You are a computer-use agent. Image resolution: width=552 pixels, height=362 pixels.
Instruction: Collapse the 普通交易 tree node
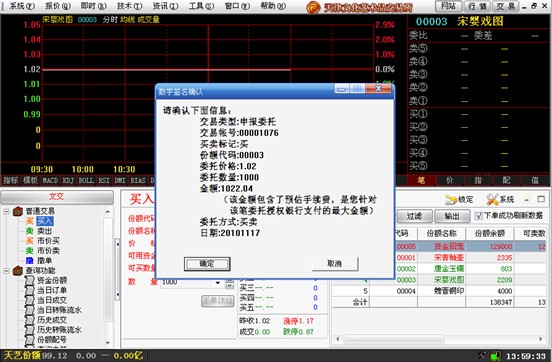click(6, 212)
